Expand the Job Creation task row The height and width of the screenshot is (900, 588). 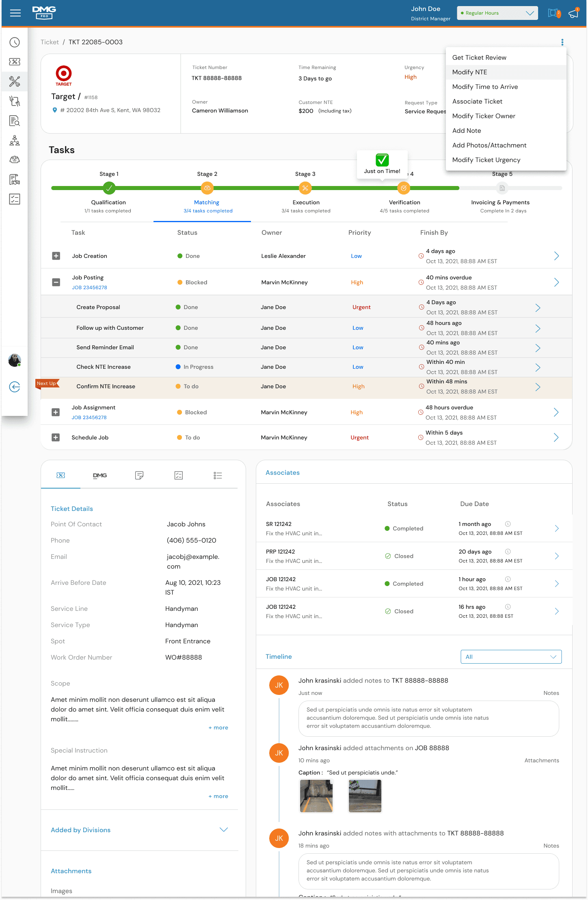(x=56, y=256)
